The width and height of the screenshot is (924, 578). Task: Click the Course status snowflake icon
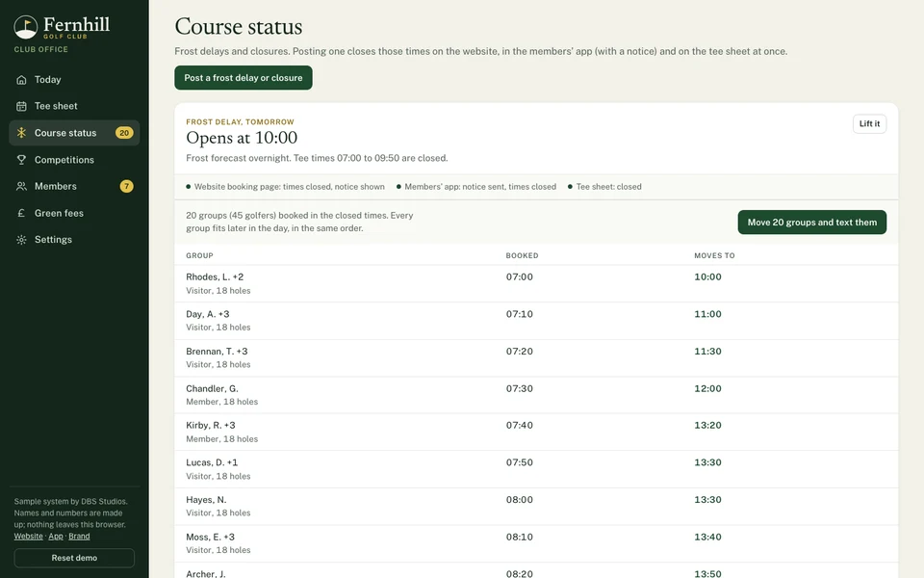point(21,133)
